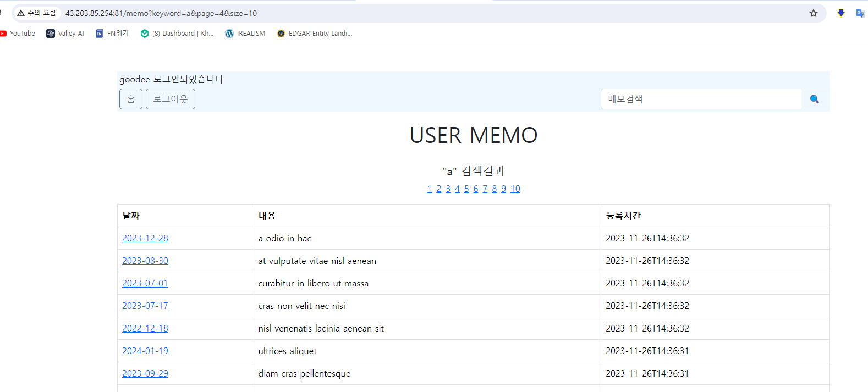This screenshot has width=868, height=392.
Task: Click the 홈 button
Action: 131,99
